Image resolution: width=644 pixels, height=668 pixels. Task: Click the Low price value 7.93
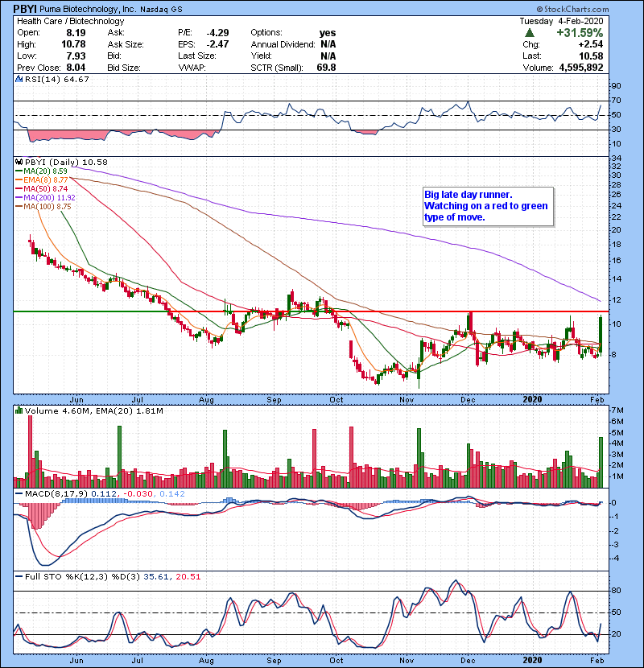[76, 56]
